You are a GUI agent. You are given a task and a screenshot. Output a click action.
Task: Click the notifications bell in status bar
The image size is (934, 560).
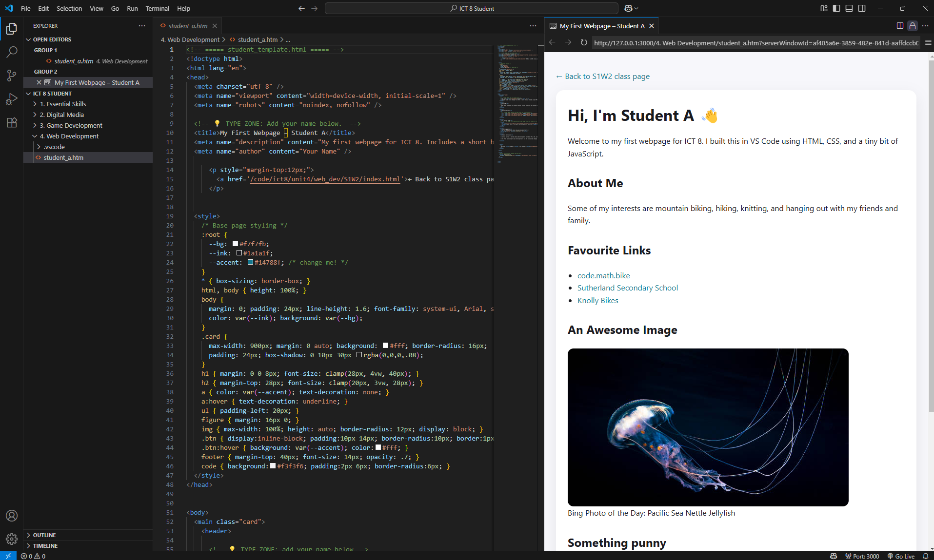(x=925, y=556)
